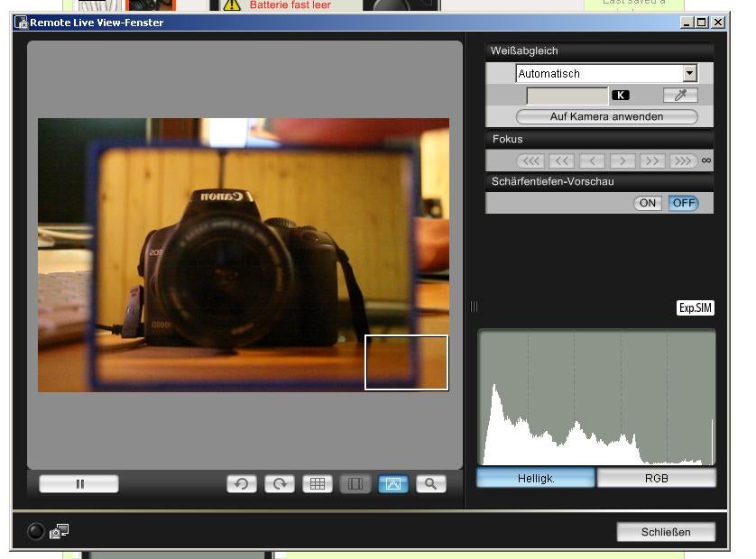The width and height of the screenshot is (756, 559).
Task: Pause the live view with the pause button
Action: click(x=78, y=484)
